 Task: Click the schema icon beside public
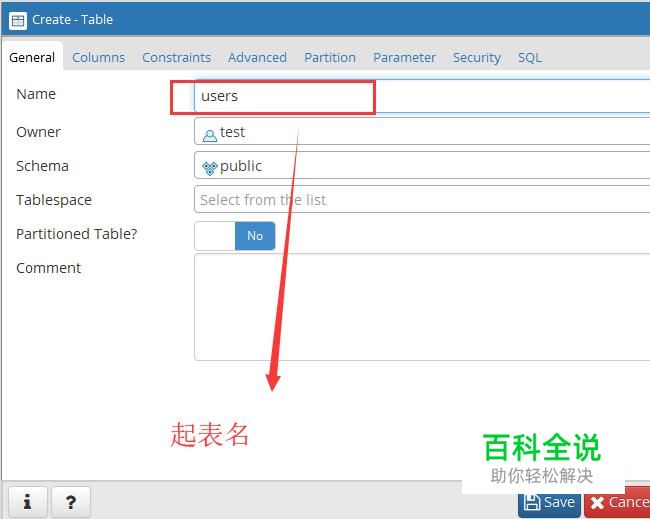[209, 168]
